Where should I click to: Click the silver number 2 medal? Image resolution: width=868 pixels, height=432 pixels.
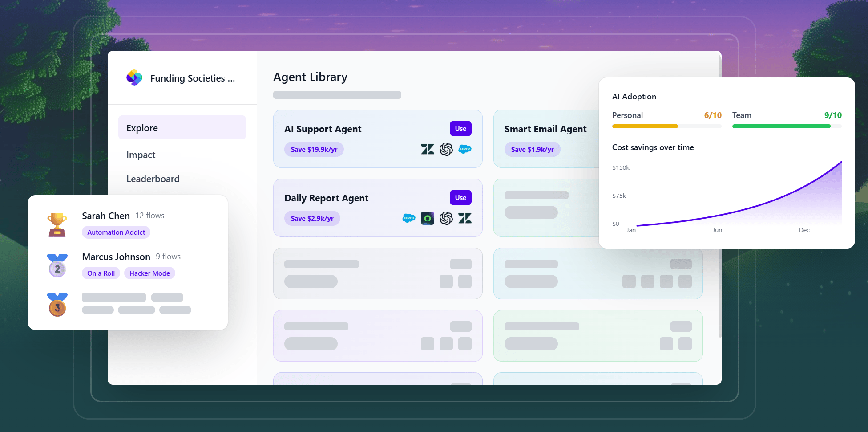57,265
